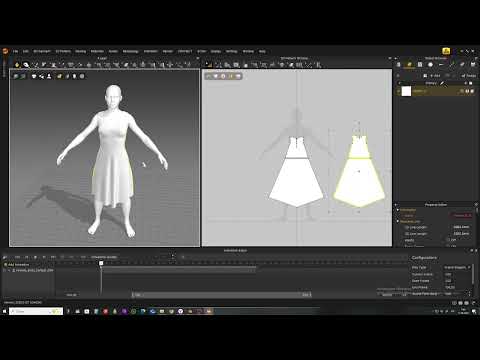Click the first green icon atop 3D view
480x360 pixels.
[x=16, y=76]
